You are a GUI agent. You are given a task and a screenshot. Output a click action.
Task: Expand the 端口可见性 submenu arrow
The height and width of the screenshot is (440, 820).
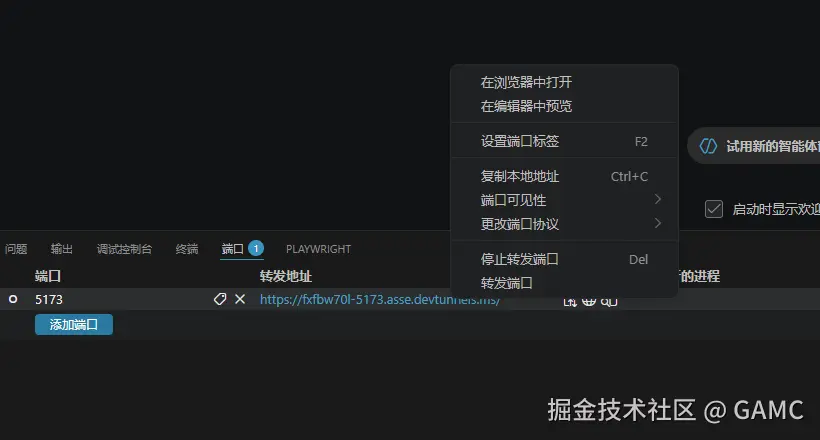658,199
